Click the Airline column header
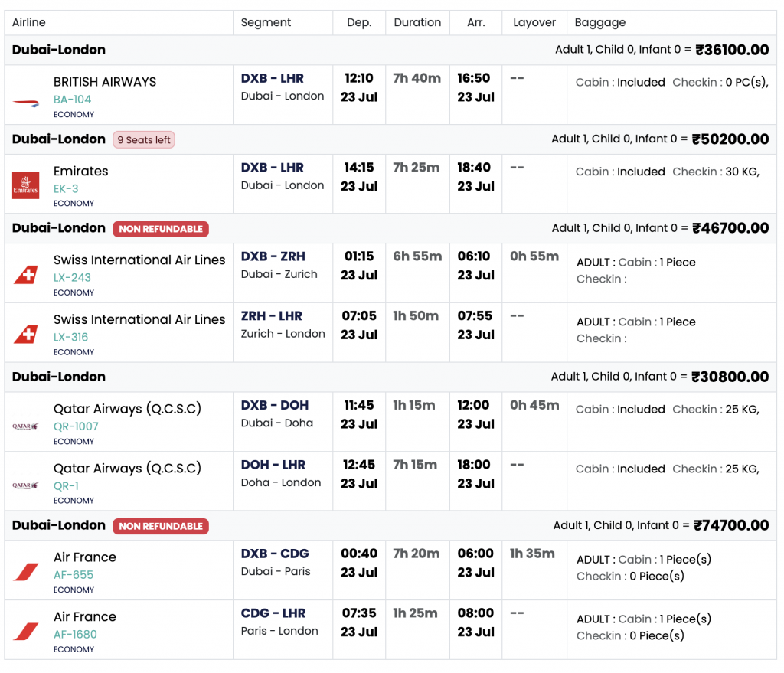Screen dimensions: 784x673 coord(29,22)
